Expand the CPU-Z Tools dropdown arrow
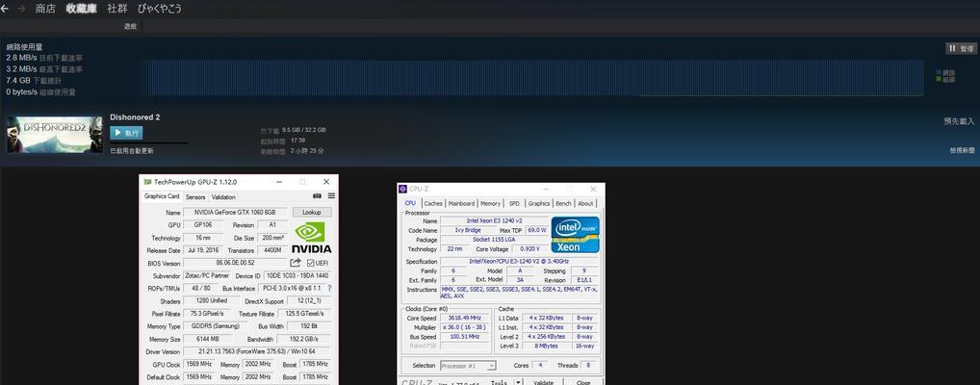 [x=518, y=381]
